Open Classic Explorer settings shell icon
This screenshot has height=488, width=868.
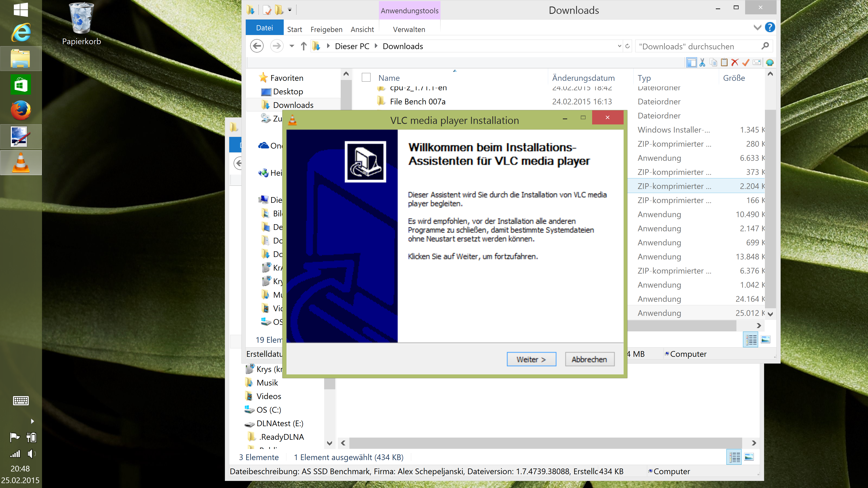point(770,62)
